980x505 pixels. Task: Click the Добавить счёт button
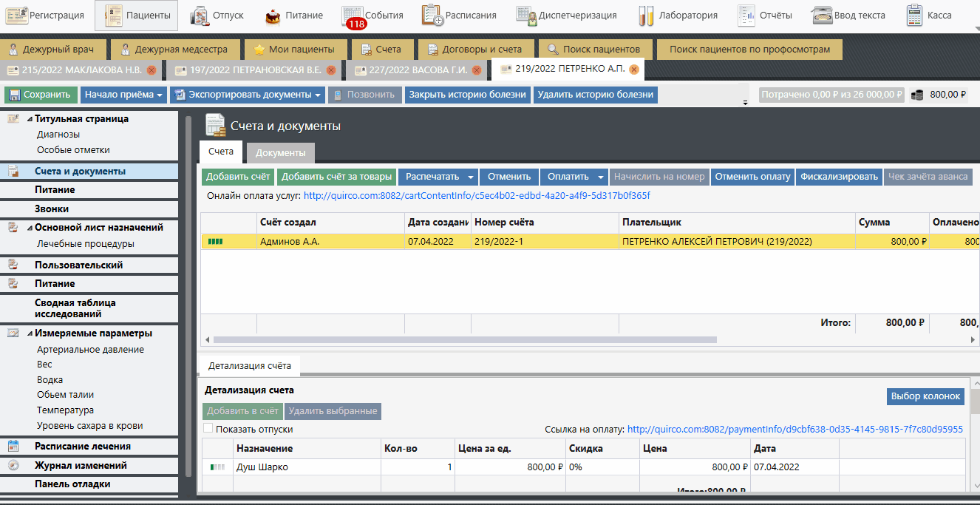[x=238, y=177]
